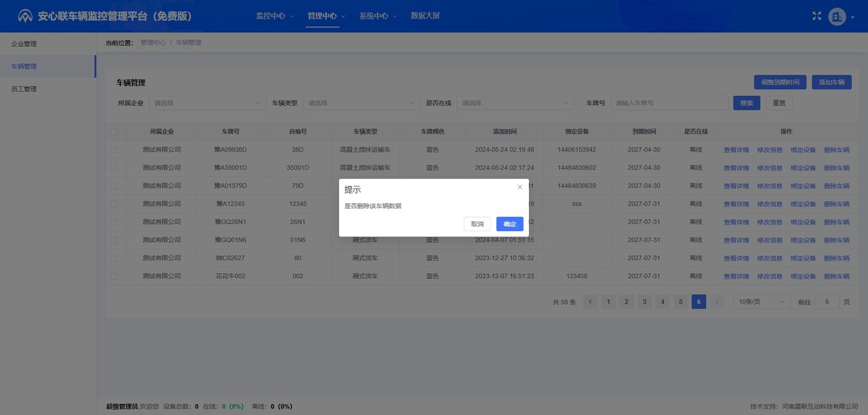Cancel deletion with 取消 button

coord(477,224)
